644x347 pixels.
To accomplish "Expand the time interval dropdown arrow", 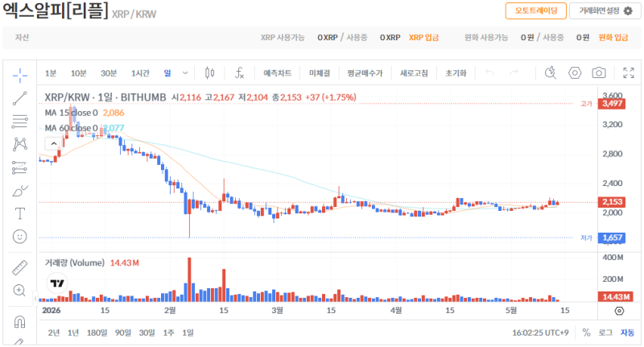I will [185, 73].
